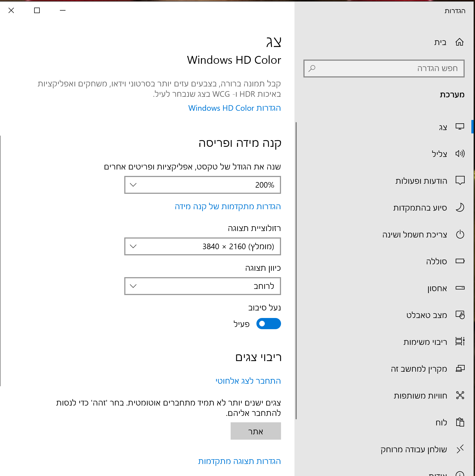475x476 pixels.
Task: Select צריכת חשמל ושינה in the sidebar
Action: click(384, 234)
